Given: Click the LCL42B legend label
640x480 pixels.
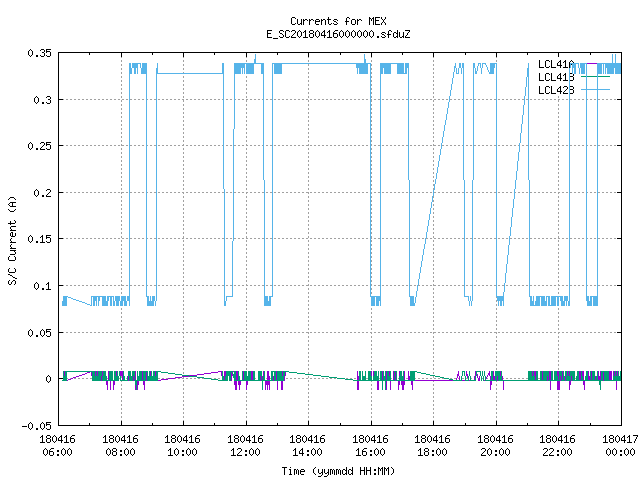Looking at the screenshot, I should coord(556,90).
